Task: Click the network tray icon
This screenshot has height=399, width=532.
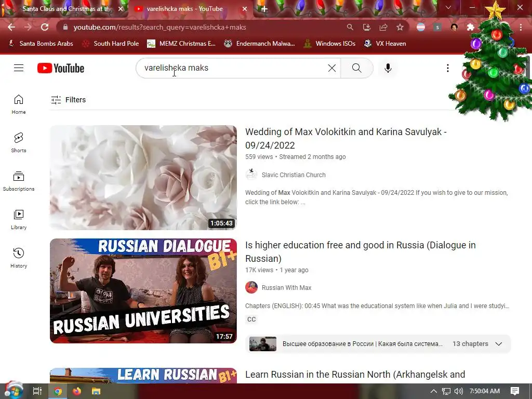Action: [x=446, y=391]
